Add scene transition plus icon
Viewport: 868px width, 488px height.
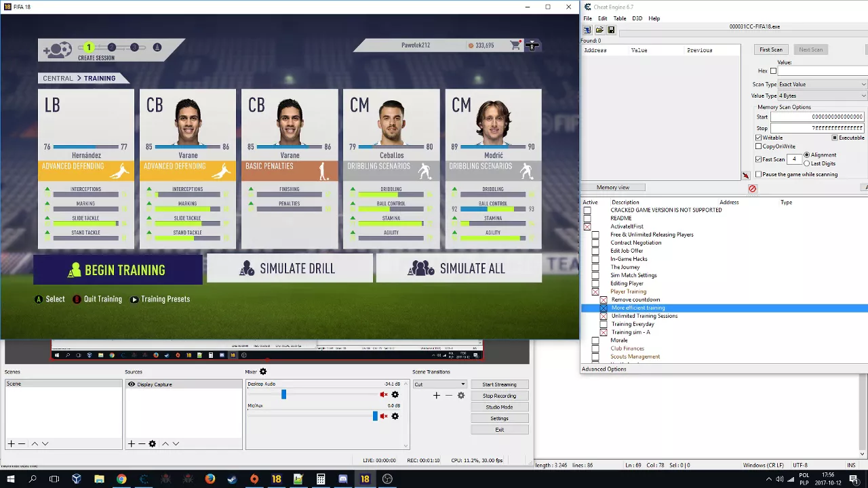[436, 395]
